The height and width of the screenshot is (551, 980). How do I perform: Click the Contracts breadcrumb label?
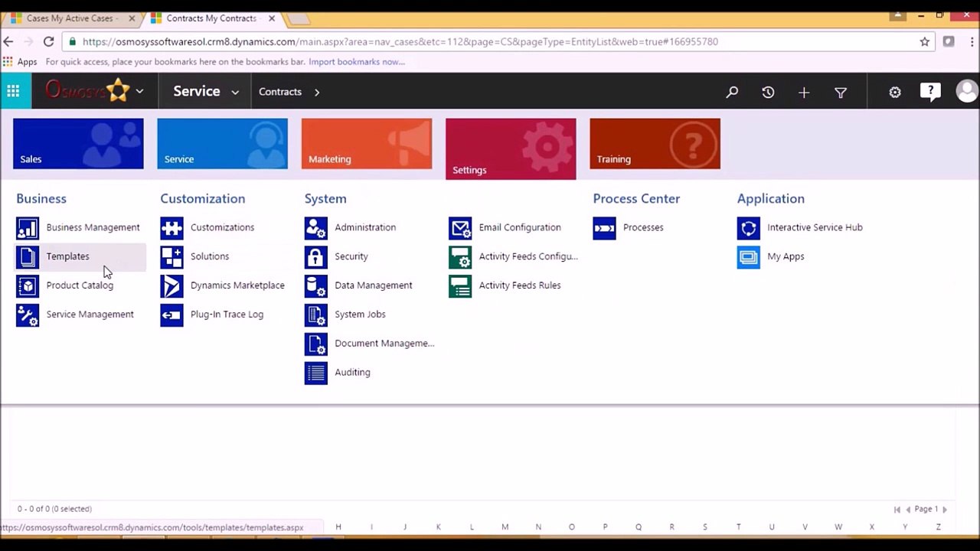tap(280, 92)
